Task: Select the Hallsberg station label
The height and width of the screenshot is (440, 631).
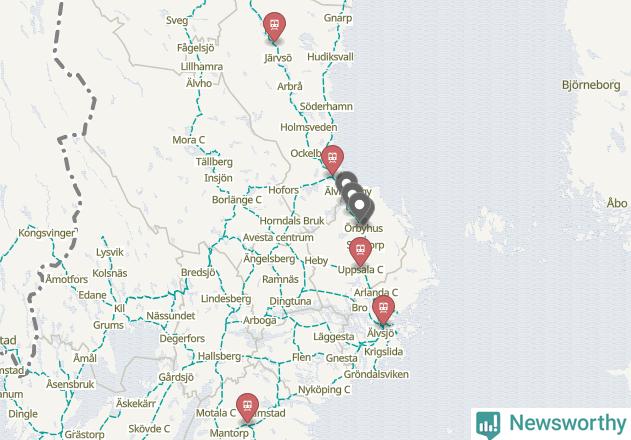Action: click(219, 356)
